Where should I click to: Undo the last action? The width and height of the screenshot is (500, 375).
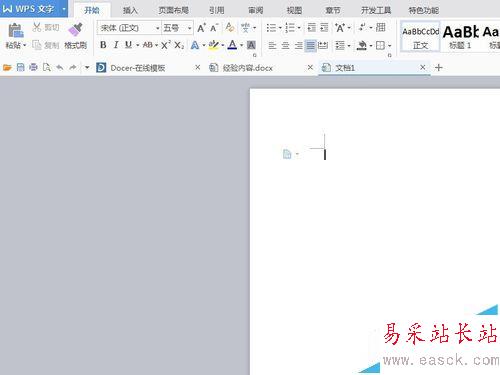(x=60, y=68)
